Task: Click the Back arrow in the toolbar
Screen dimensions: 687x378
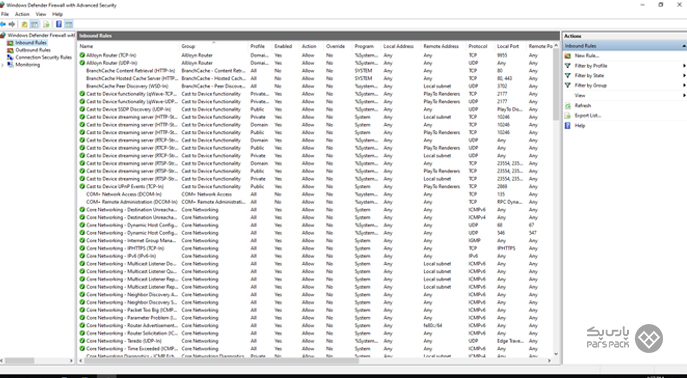Action: coord(3,24)
